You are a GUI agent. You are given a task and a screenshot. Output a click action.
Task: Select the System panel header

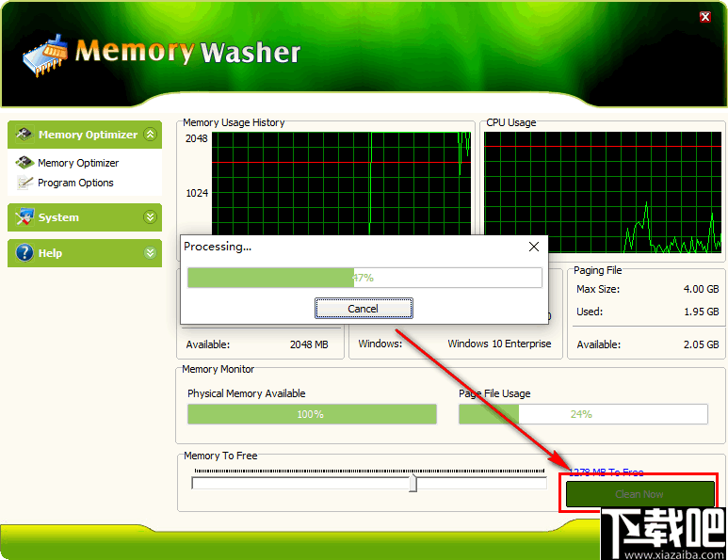[85, 217]
